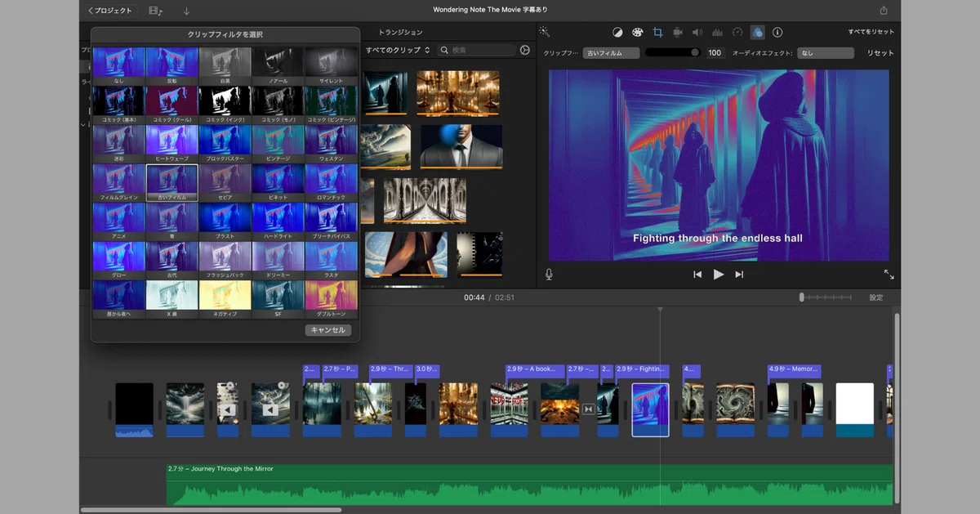
Task: Click すべてをリセット button
Action: (871, 32)
